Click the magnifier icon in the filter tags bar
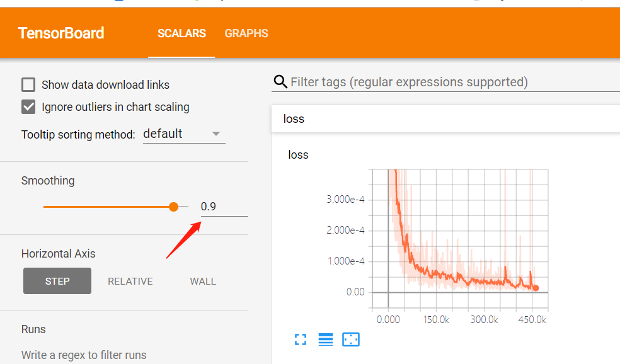This screenshot has height=364, width=620. pos(280,81)
